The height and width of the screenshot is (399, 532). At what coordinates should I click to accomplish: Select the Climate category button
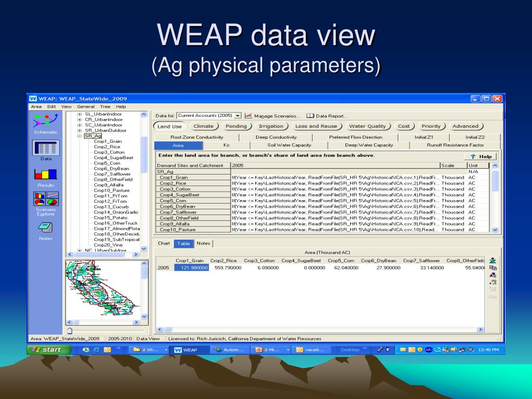[204, 126]
